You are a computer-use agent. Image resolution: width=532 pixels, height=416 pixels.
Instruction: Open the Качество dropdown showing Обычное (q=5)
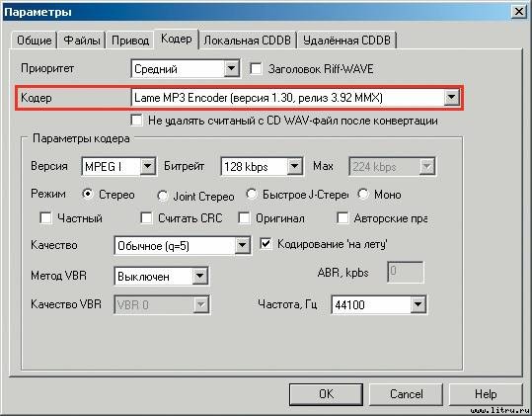pyautogui.click(x=183, y=245)
